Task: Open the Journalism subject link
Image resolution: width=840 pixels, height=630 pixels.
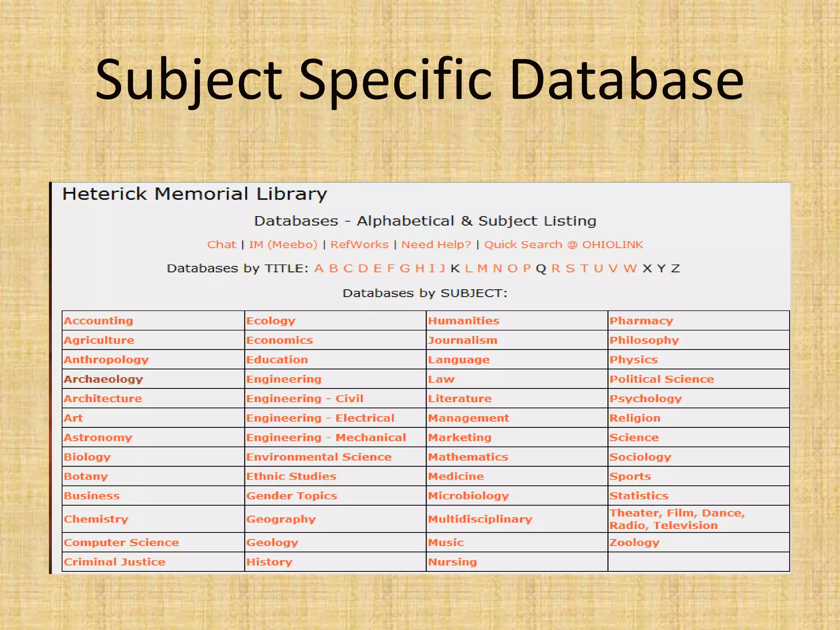Action: (463, 340)
